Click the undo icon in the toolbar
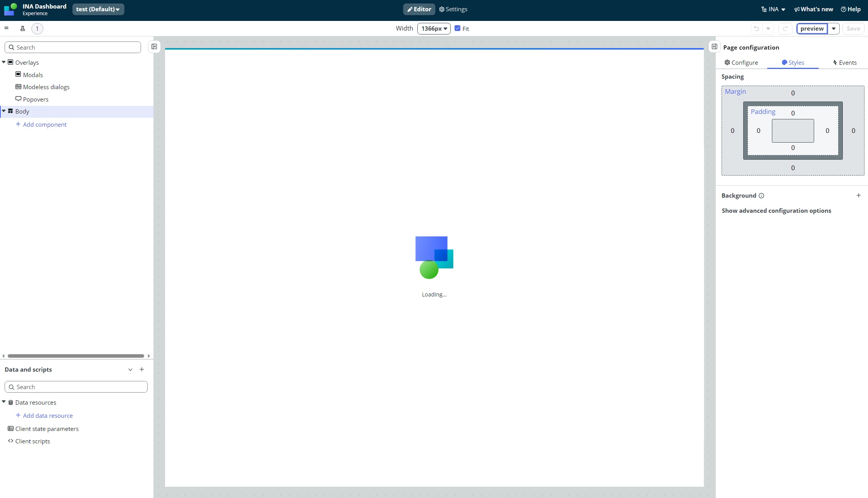Viewport: 868px width, 498px height. [x=756, y=28]
